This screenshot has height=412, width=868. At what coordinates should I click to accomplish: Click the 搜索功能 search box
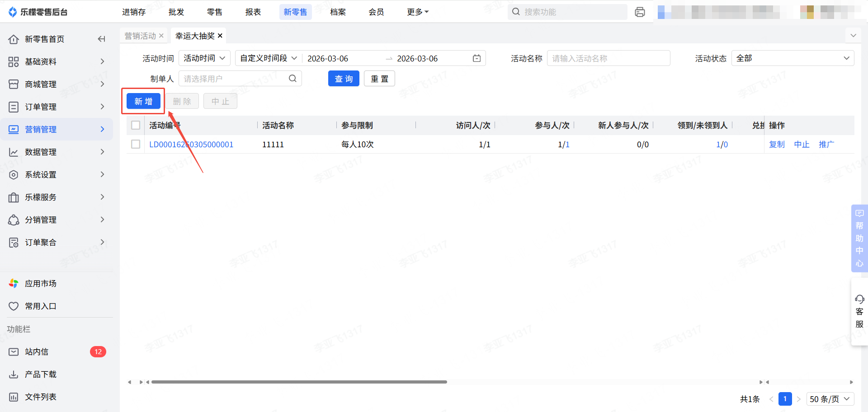(x=567, y=12)
